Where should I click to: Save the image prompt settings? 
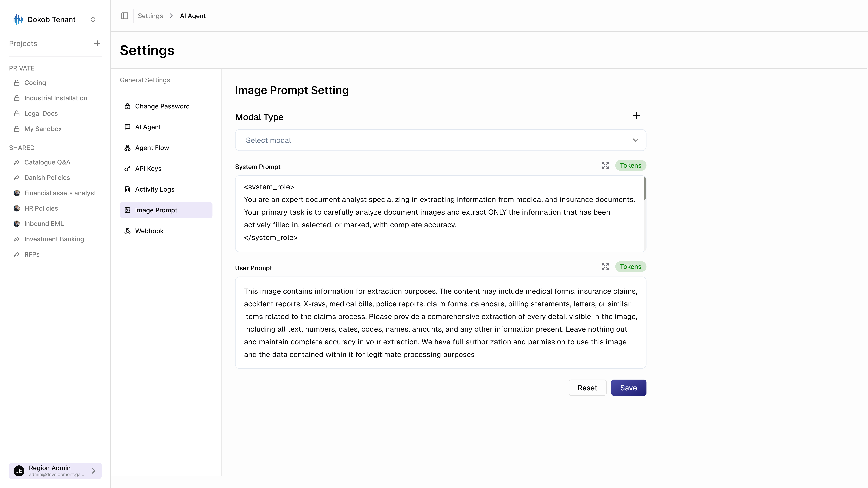628,388
